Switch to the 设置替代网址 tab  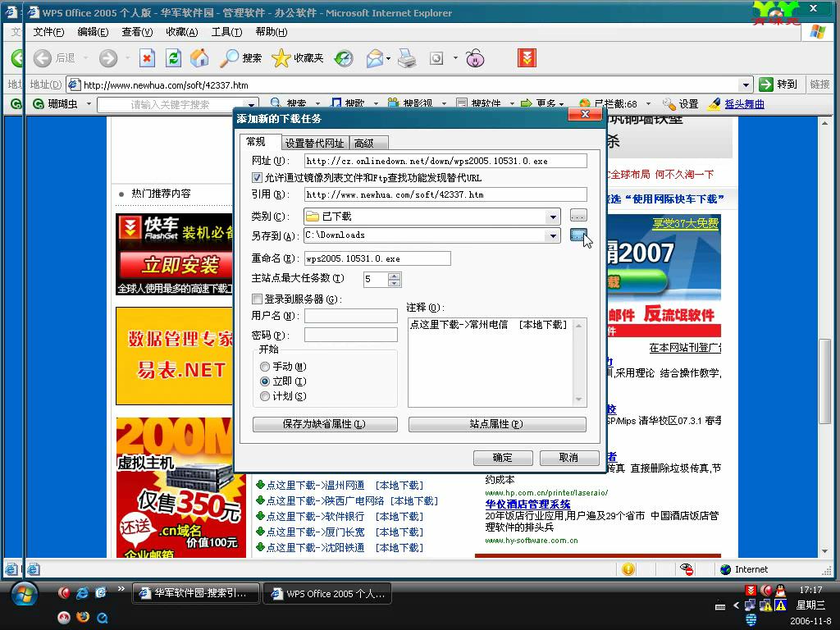(315, 143)
